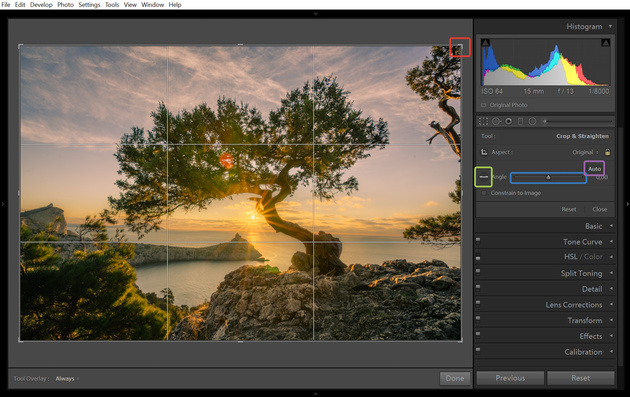
Task: Enable Constrain to Image checkbox
Action: (x=484, y=193)
